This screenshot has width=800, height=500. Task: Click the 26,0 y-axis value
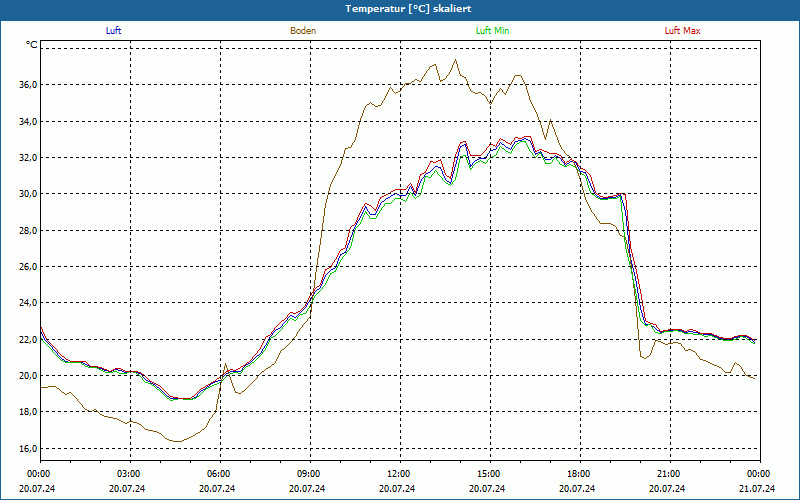28,267
